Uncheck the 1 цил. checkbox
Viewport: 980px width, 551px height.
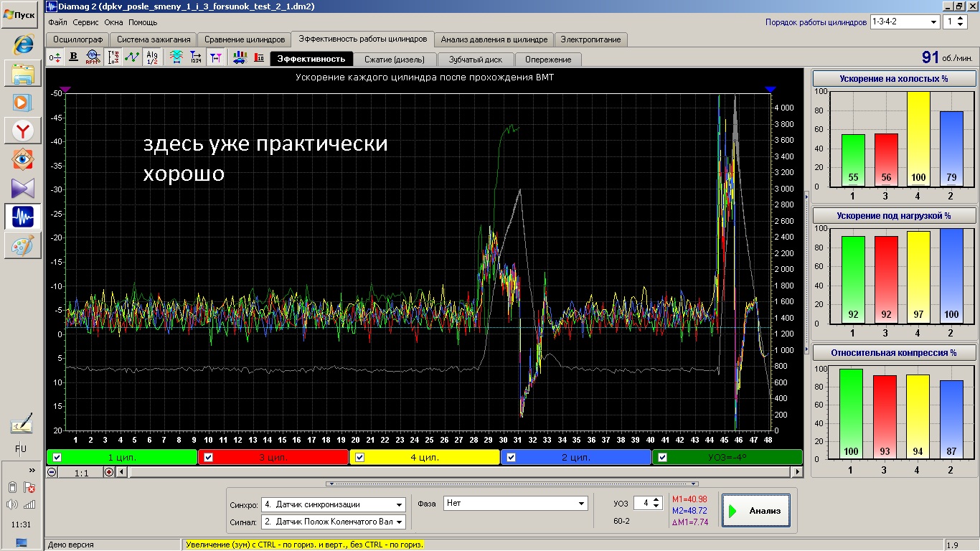click(x=57, y=457)
